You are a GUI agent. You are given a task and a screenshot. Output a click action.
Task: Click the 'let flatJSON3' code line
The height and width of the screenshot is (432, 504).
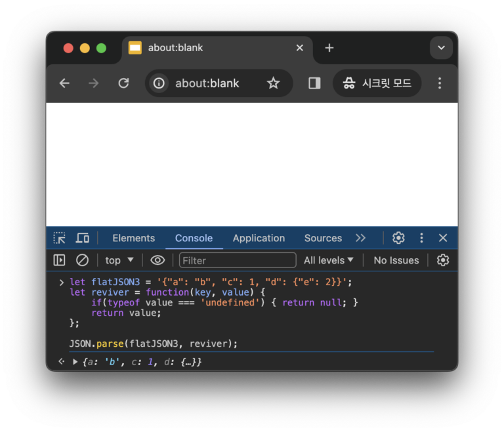click(x=211, y=282)
